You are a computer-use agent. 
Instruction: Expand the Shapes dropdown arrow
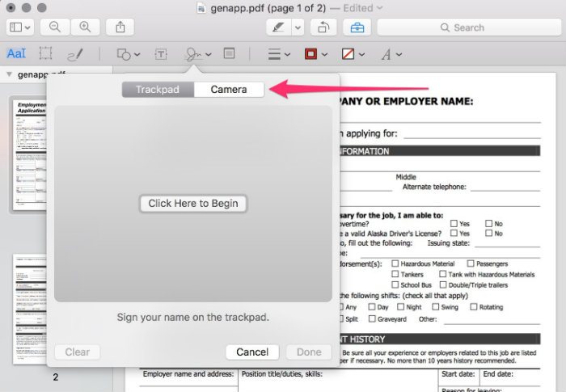[137, 54]
